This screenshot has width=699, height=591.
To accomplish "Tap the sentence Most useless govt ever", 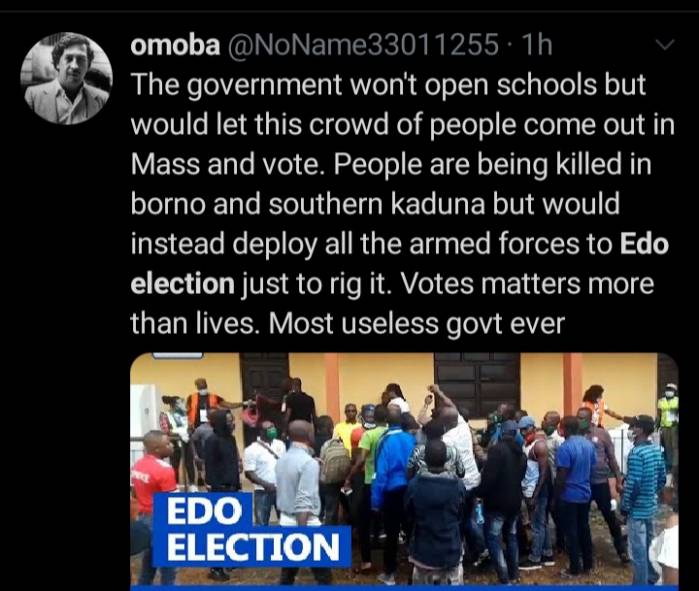I will [x=417, y=323].
